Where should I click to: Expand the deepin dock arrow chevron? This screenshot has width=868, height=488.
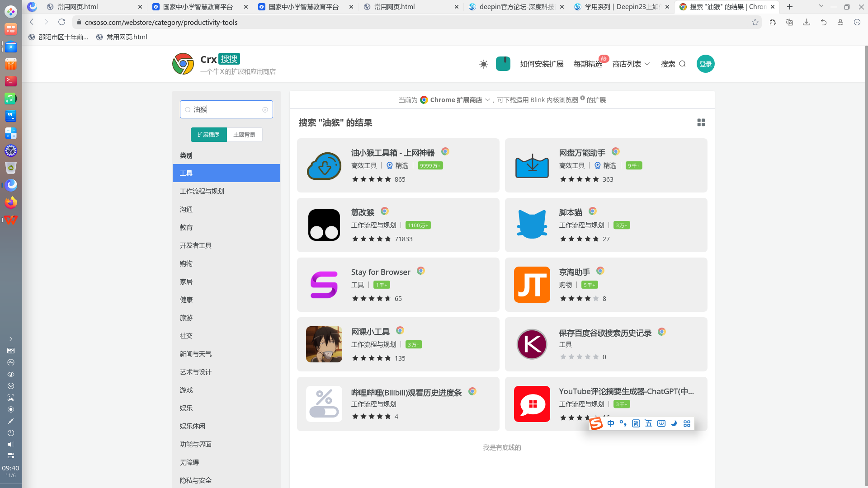pos(11,339)
